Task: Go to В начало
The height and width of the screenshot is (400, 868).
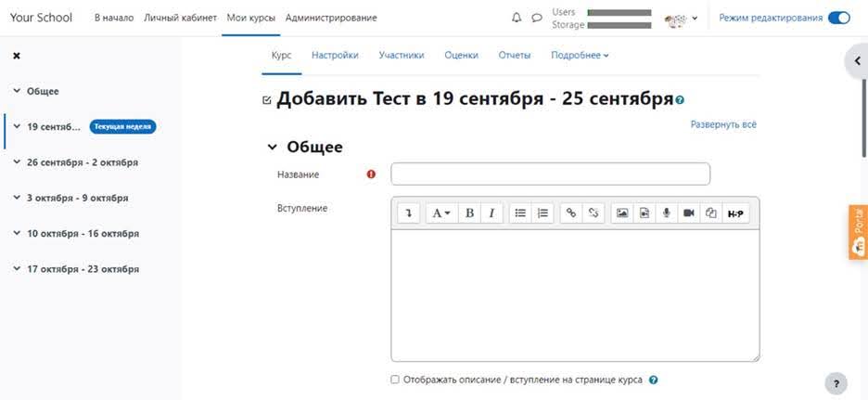Action: pyautogui.click(x=114, y=18)
